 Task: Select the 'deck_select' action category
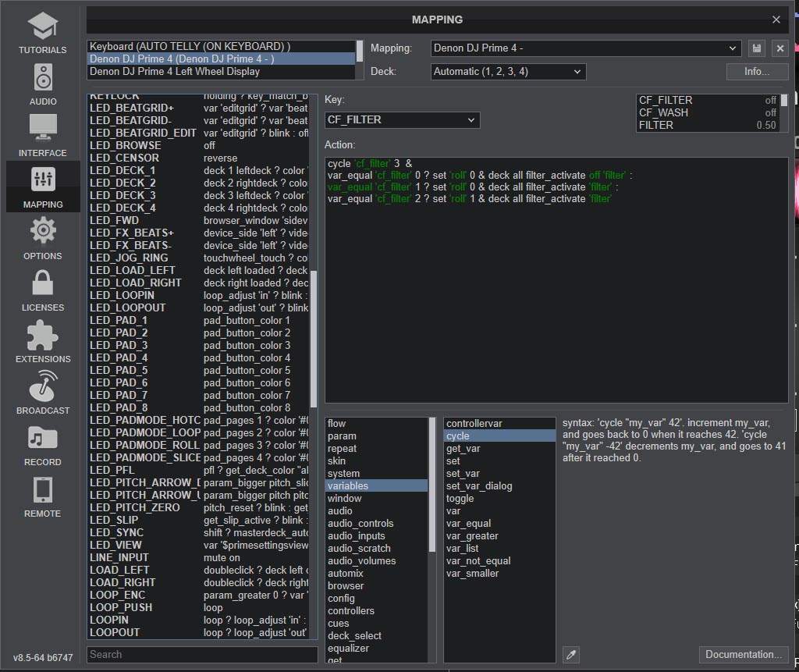377,636
